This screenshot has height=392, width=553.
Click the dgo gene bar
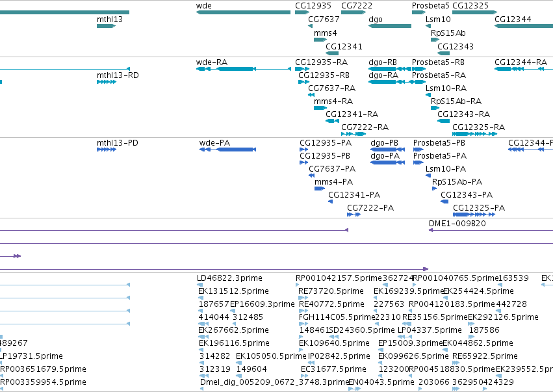390,26
